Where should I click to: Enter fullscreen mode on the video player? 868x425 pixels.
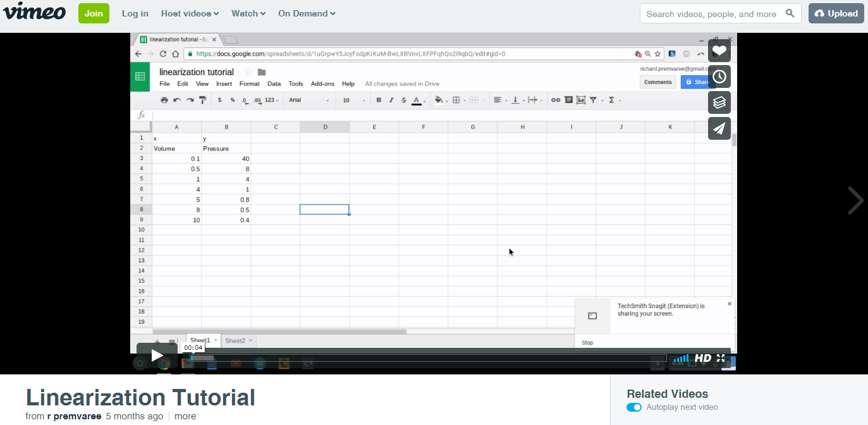click(721, 358)
